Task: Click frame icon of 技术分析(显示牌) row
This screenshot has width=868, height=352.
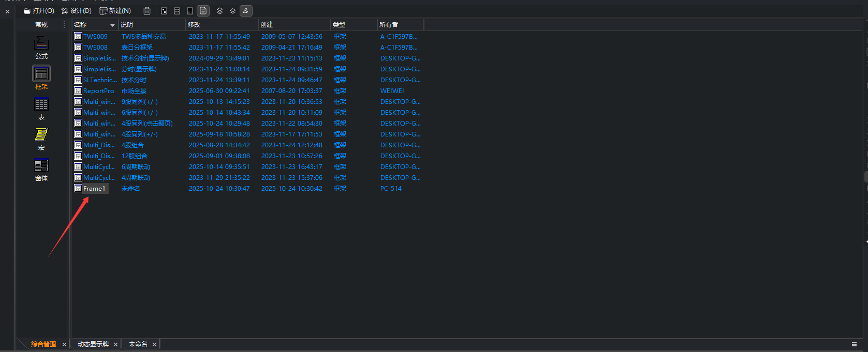Action: (x=78, y=58)
